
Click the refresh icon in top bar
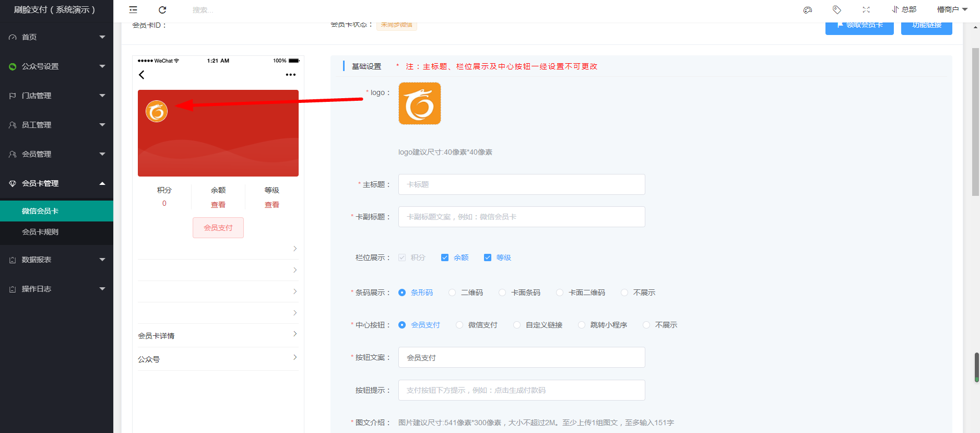tap(162, 9)
